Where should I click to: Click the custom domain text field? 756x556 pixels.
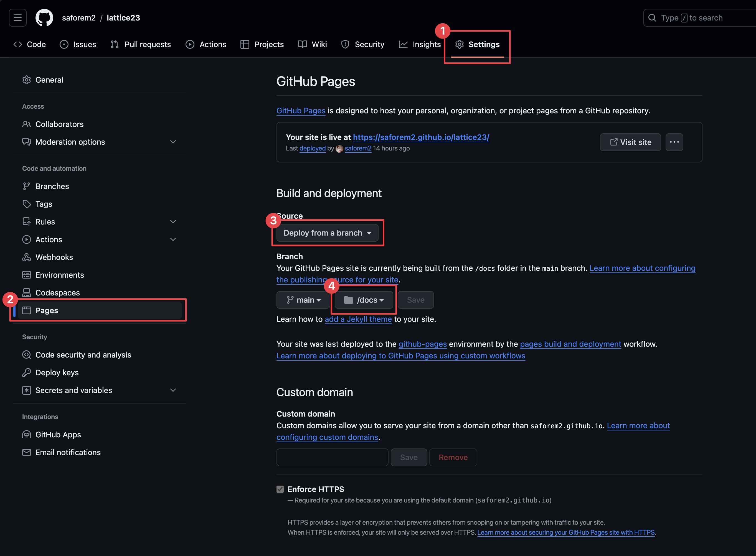[x=332, y=457]
